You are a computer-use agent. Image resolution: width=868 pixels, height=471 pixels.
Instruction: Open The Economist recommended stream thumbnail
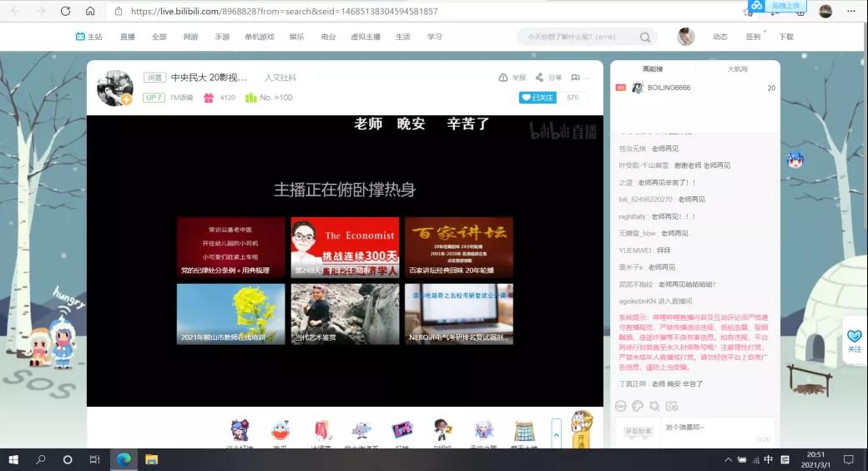pos(345,247)
